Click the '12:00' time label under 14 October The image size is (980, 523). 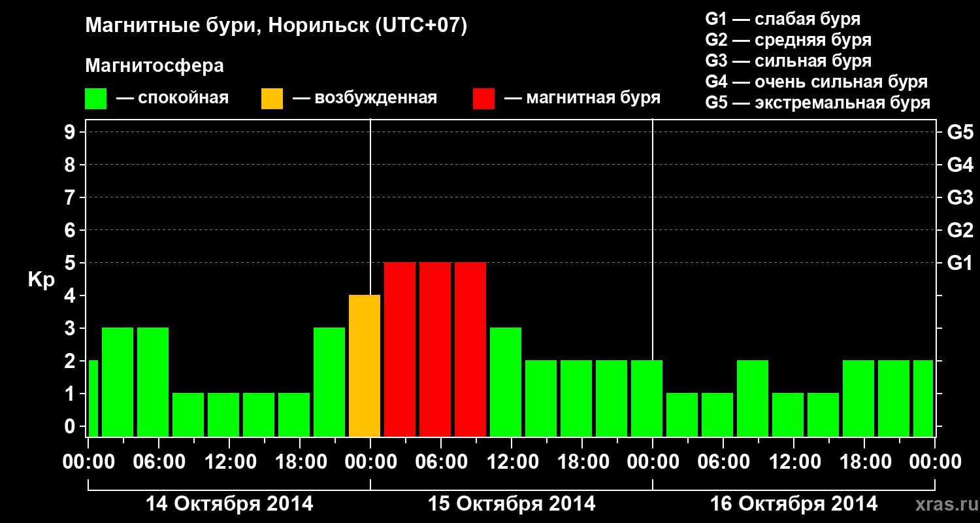pyautogui.click(x=229, y=462)
